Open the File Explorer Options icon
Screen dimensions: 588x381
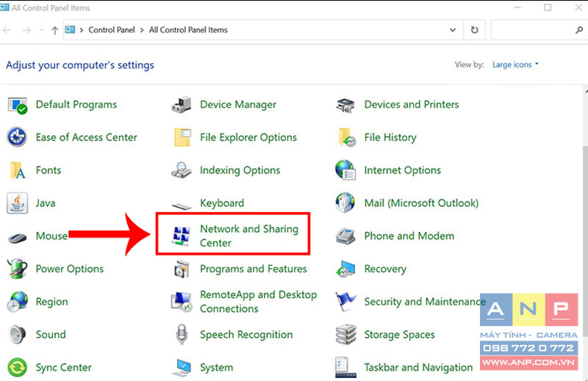(x=182, y=137)
